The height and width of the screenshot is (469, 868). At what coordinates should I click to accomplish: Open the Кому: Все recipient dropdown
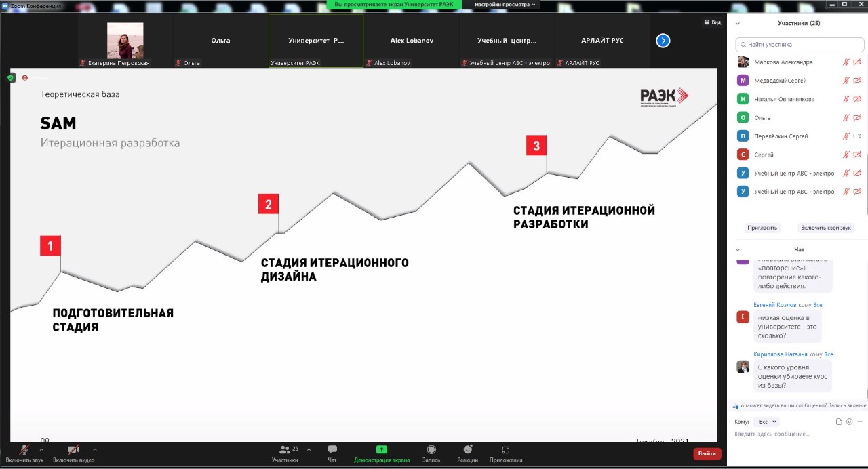coord(766,422)
